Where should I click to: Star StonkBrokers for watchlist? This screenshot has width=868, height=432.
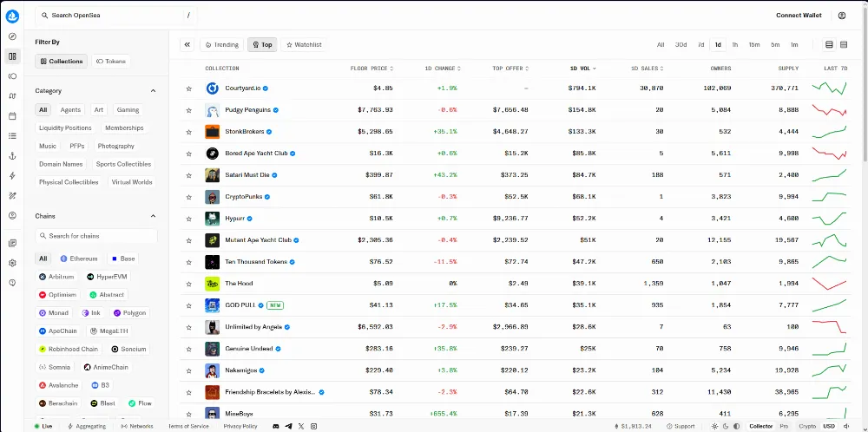pos(188,132)
